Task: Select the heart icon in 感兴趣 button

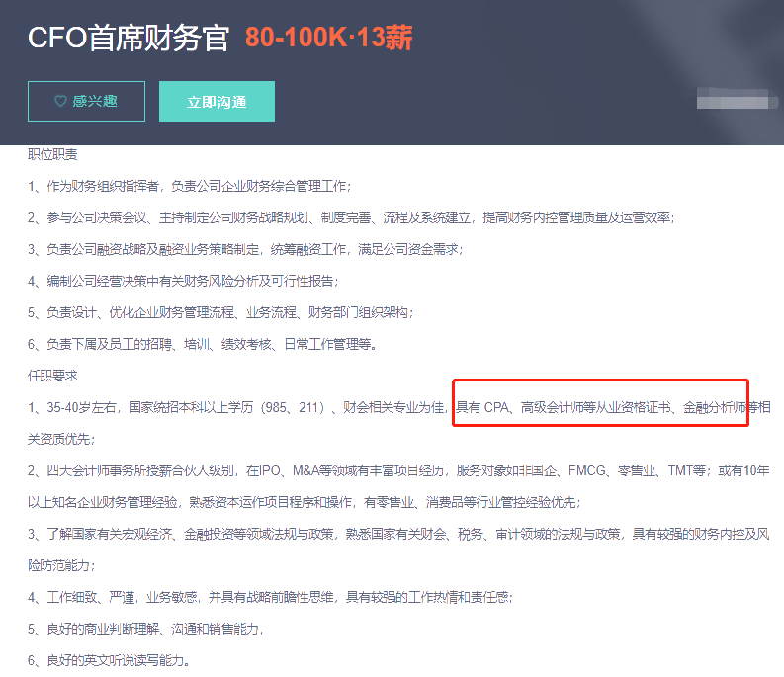Action: pos(60,101)
